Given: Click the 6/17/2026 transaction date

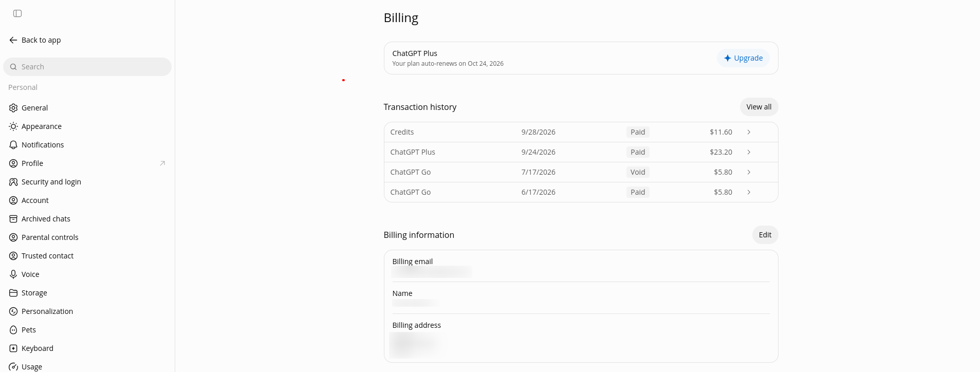Looking at the screenshot, I should click(538, 192).
